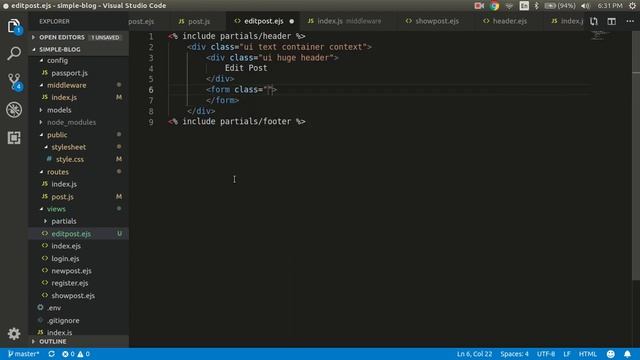
Task: Open the Manage gear in activity bar
Action: (x=14, y=333)
